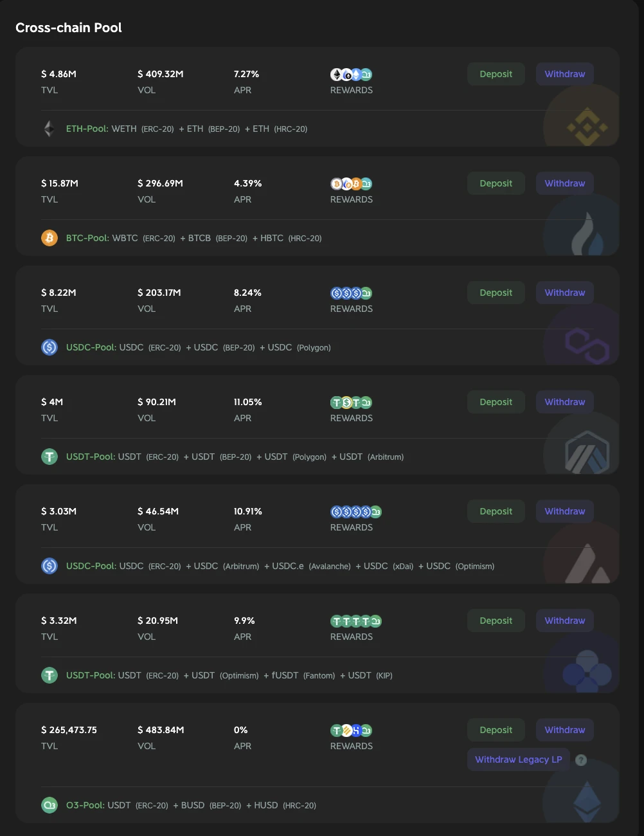Withdraw from the USDT (Arbitrum) pool
Image resolution: width=644 pixels, height=836 pixels.
coord(565,402)
